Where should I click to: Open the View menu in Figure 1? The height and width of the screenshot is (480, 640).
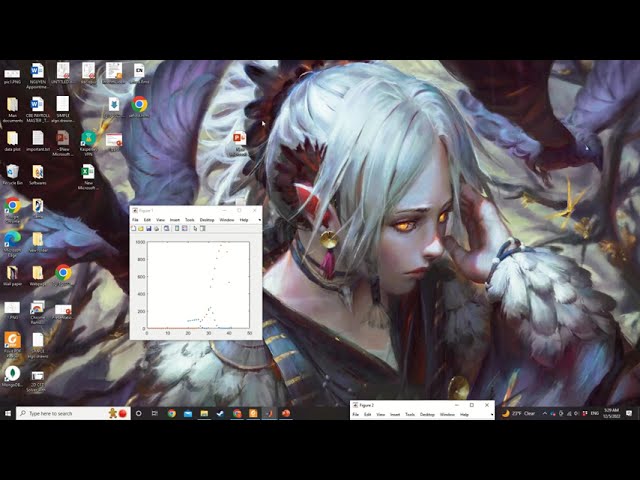click(x=160, y=220)
